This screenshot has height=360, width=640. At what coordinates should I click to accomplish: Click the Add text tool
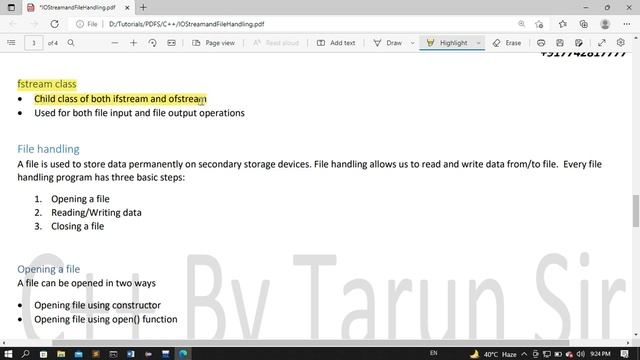click(336, 42)
